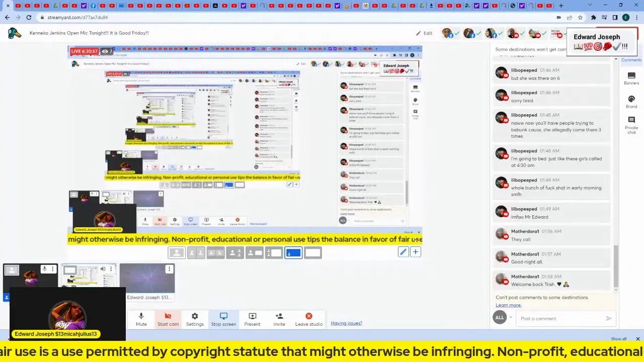
Task: Click the Chrome address bar
Action: pyautogui.click(x=297, y=17)
